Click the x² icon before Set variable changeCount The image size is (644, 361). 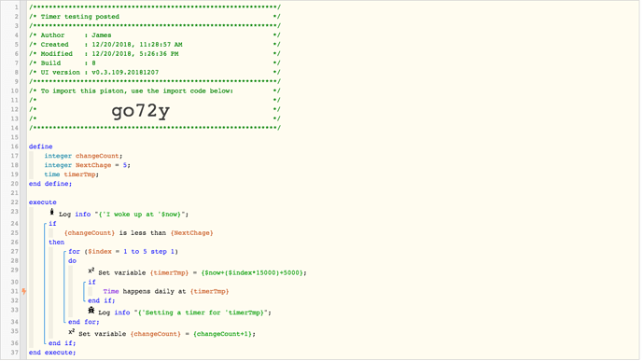[72, 332]
